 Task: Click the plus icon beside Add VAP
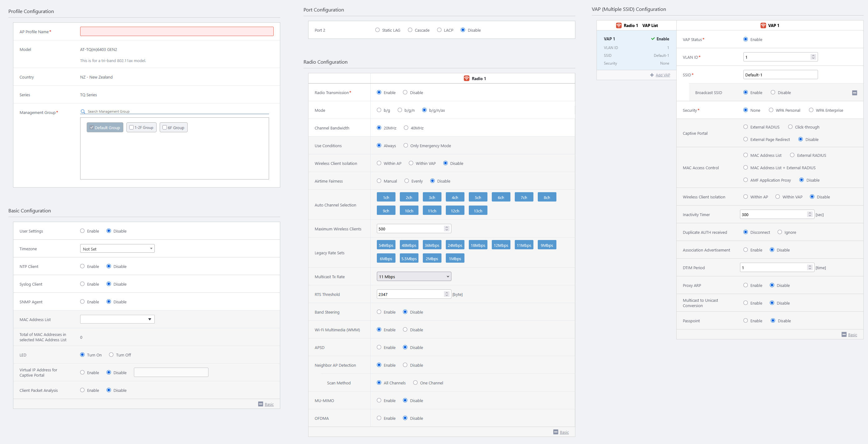point(652,75)
